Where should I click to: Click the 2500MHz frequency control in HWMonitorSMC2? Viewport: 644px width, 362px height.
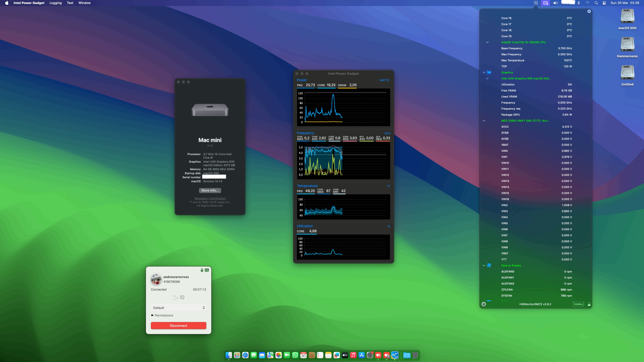pos(578,304)
